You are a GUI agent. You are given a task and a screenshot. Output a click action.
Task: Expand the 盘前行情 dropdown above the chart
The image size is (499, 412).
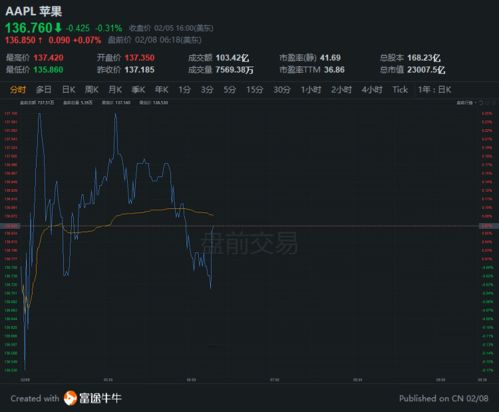[x=467, y=103]
